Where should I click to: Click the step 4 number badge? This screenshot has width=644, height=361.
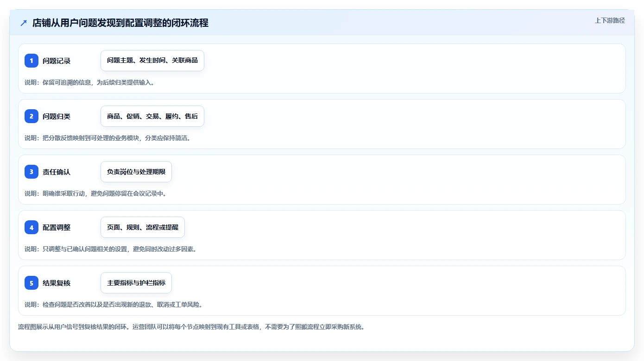pyautogui.click(x=32, y=227)
